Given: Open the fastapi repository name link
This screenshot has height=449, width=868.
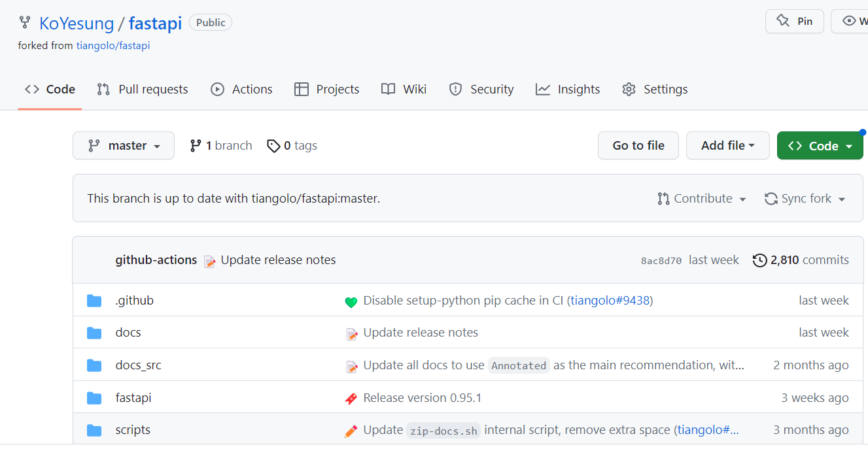Looking at the screenshot, I should pyautogui.click(x=155, y=24).
